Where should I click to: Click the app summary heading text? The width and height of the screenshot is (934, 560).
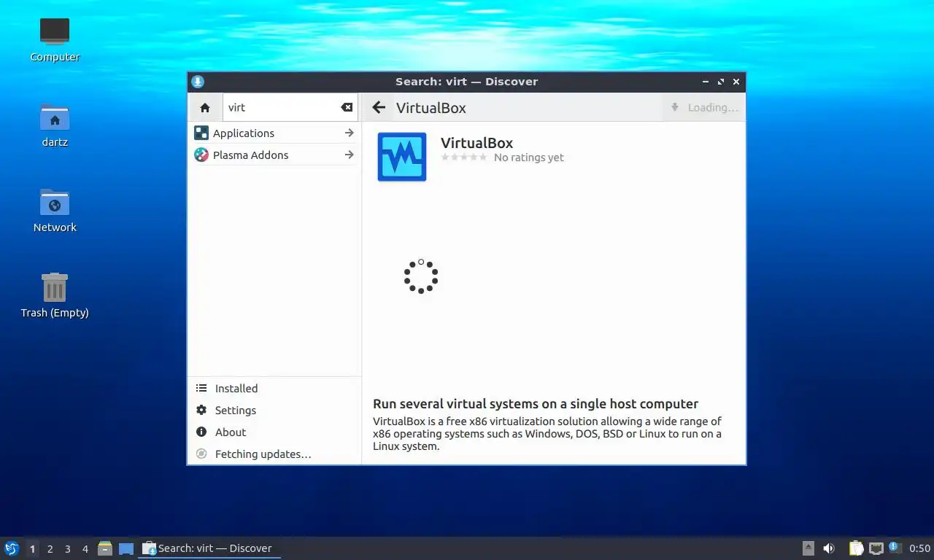[x=536, y=404]
